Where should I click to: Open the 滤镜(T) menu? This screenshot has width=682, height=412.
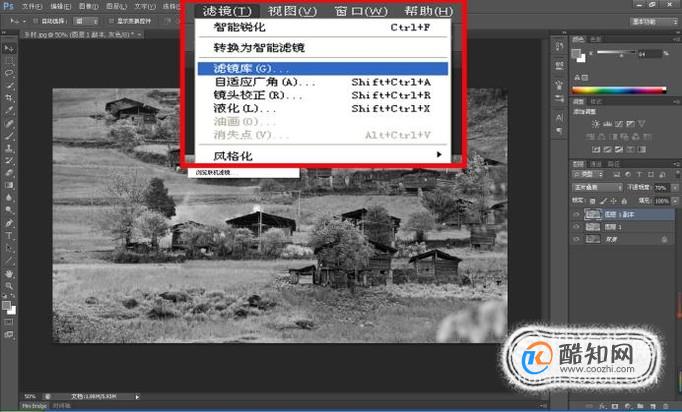pos(227,11)
